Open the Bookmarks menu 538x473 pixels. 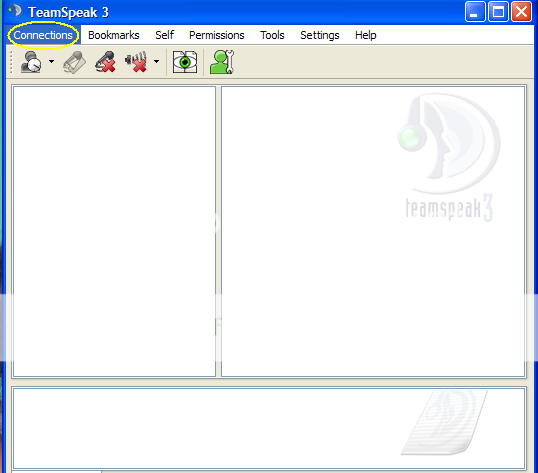click(114, 35)
